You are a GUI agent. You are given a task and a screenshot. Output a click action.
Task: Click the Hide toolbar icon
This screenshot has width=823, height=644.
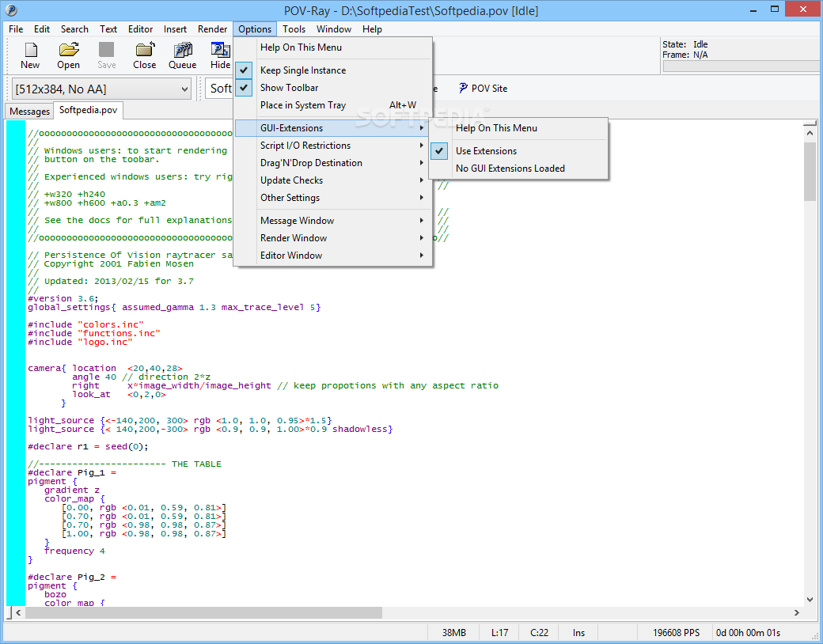pyautogui.click(x=220, y=55)
